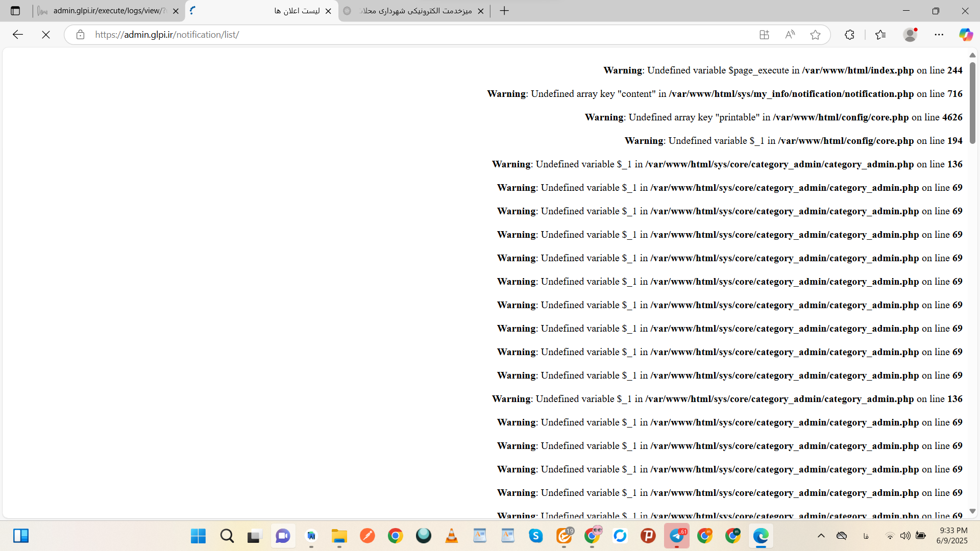This screenshot has height=551, width=980.
Task: Open the site security lock icon
Action: coord(80,35)
